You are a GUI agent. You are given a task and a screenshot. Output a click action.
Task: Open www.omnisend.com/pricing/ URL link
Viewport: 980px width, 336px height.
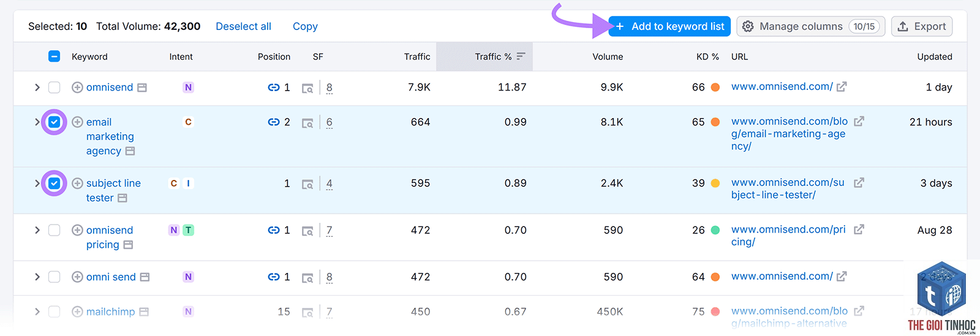coord(788,236)
